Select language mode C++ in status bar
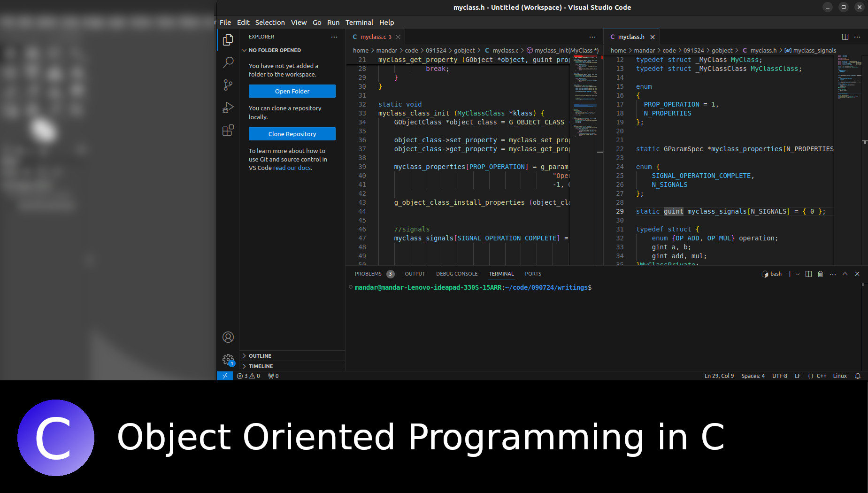This screenshot has height=493, width=868. coord(822,376)
